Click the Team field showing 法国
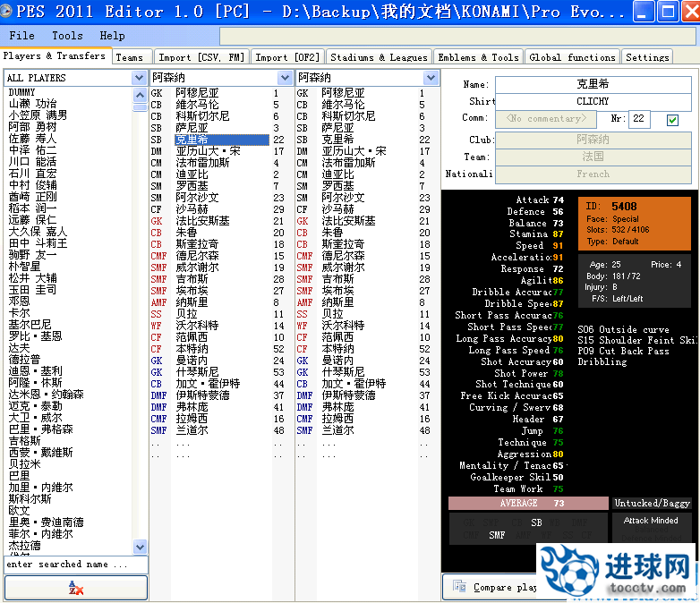Viewport: 700px width, 603px height. [593, 157]
